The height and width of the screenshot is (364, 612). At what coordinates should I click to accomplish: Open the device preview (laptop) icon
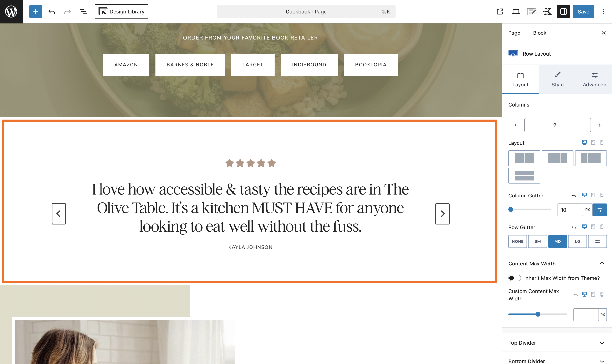[x=516, y=12]
